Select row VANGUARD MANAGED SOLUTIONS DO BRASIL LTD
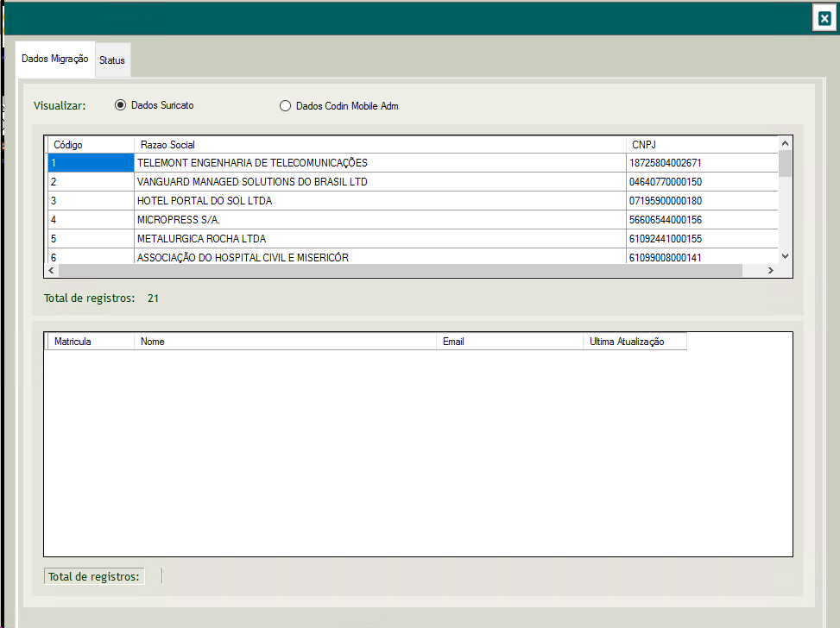The image size is (840, 628). pyautogui.click(x=413, y=182)
